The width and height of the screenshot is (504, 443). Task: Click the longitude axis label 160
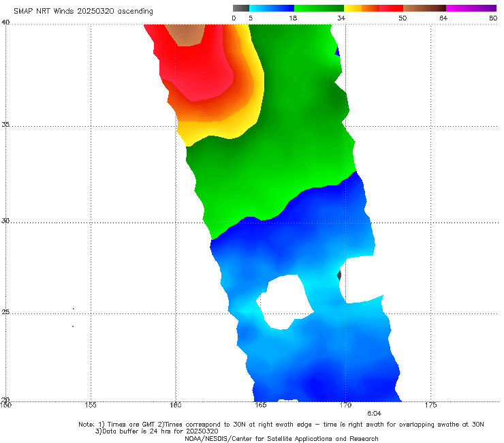tap(176, 405)
